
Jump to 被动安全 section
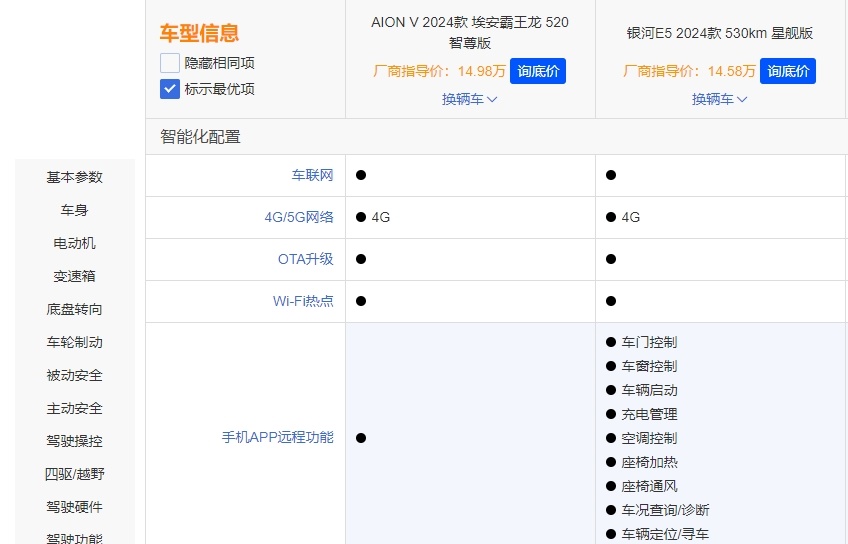tap(75, 375)
